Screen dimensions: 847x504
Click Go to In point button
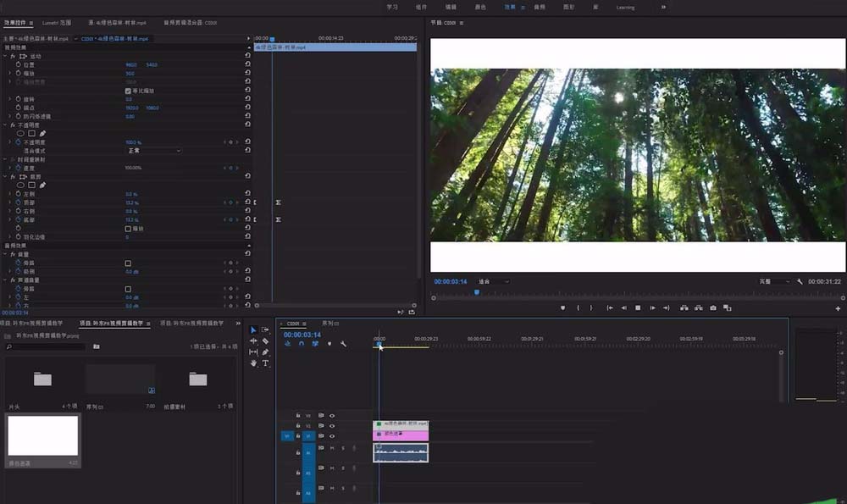click(610, 308)
